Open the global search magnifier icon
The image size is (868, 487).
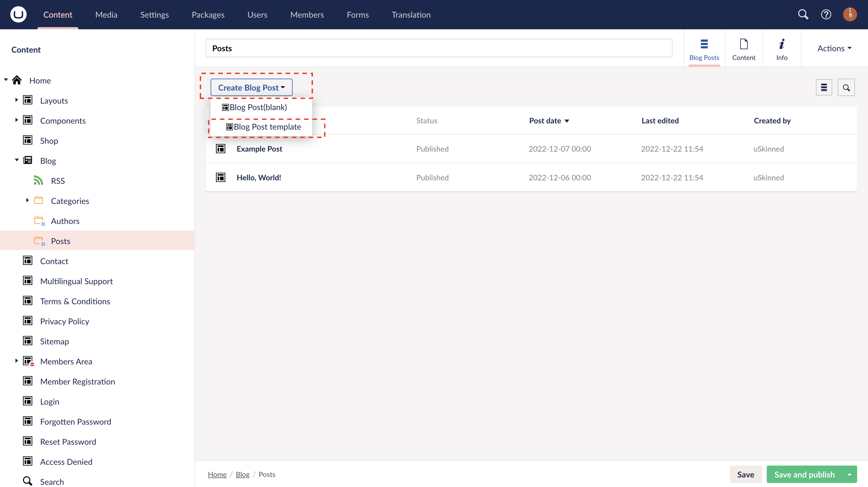pos(803,14)
